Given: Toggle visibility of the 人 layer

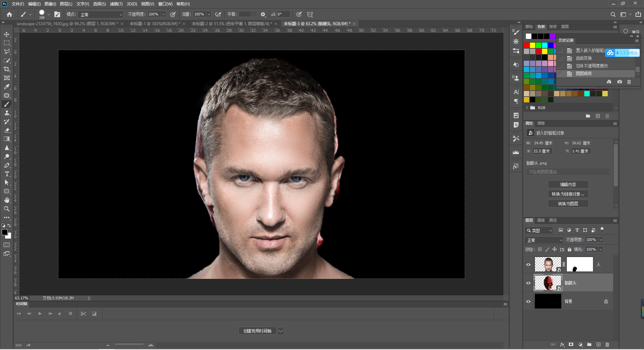Looking at the screenshot, I should (x=528, y=264).
